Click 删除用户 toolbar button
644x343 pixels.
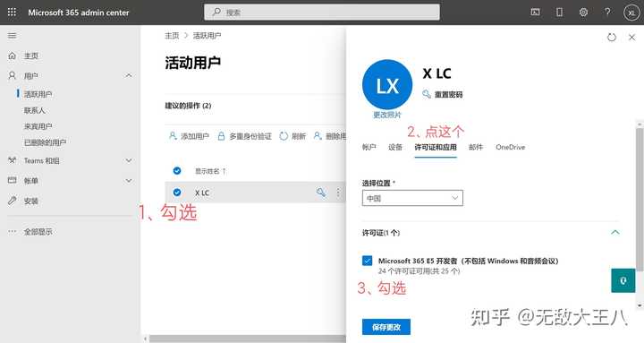(x=330, y=136)
